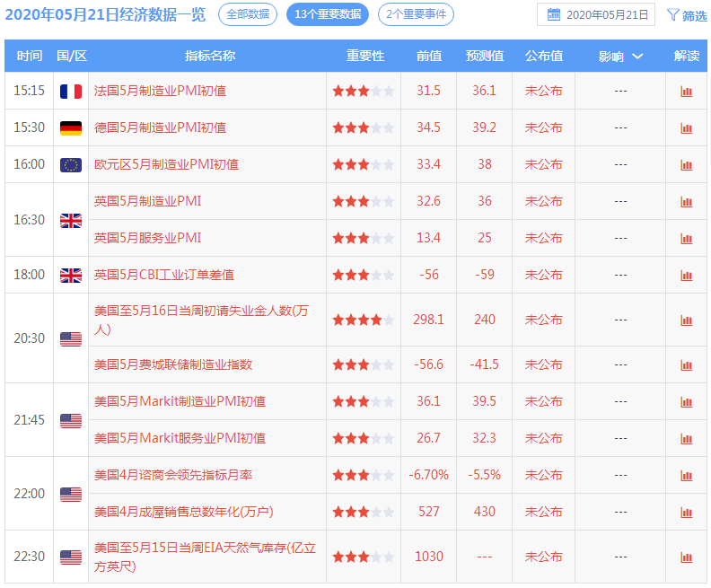Viewport: 711px width, 588px height.
Task: Expand the 影响 column dropdown arrow
Action: point(637,57)
